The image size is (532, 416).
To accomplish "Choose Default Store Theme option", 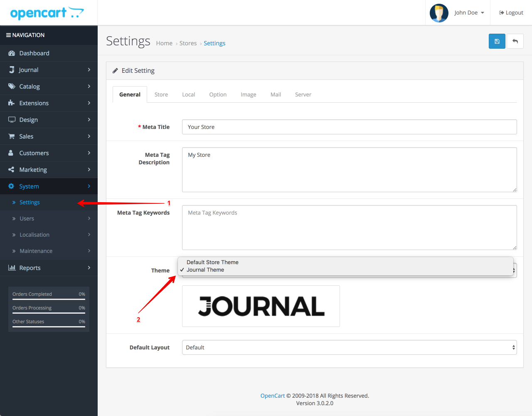I will click(345, 262).
